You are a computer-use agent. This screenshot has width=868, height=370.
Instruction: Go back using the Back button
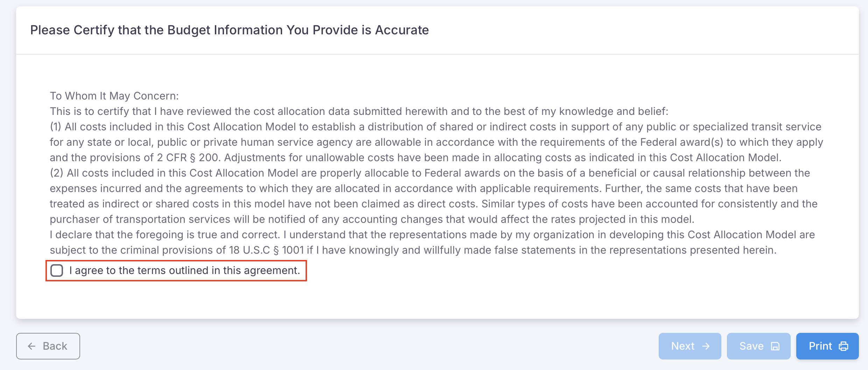pyautogui.click(x=48, y=346)
